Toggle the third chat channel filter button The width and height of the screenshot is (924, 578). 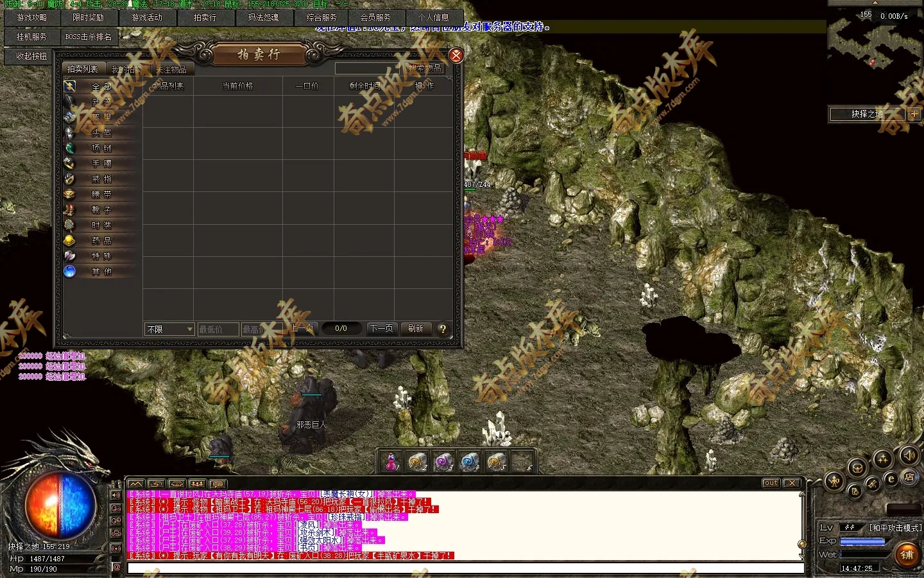(x=116, y=521)
